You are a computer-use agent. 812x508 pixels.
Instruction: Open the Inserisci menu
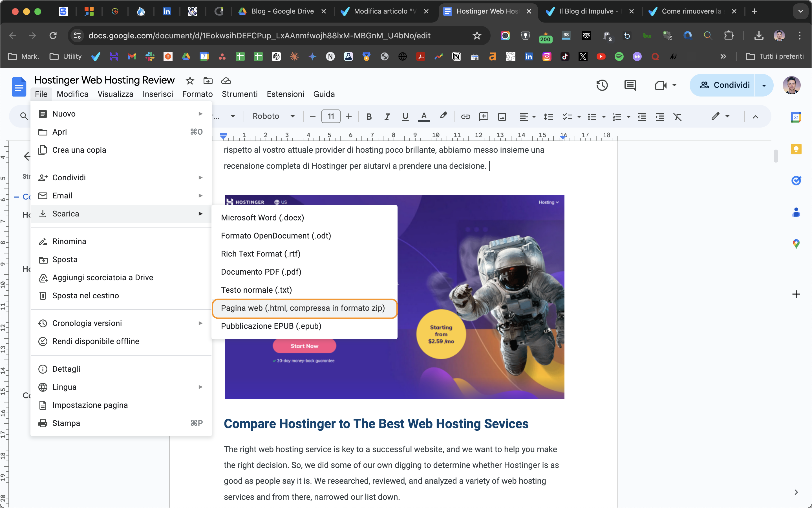tap(158, 94)
